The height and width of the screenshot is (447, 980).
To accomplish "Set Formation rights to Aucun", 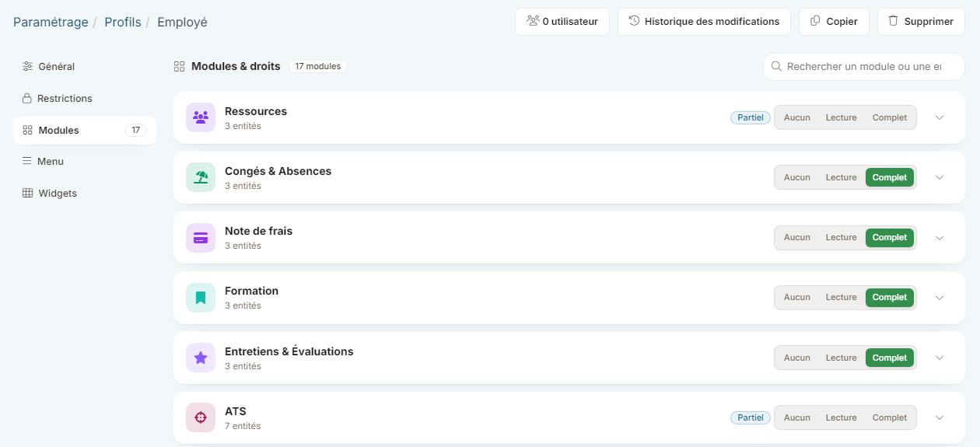I will click(x=796, y=297).
